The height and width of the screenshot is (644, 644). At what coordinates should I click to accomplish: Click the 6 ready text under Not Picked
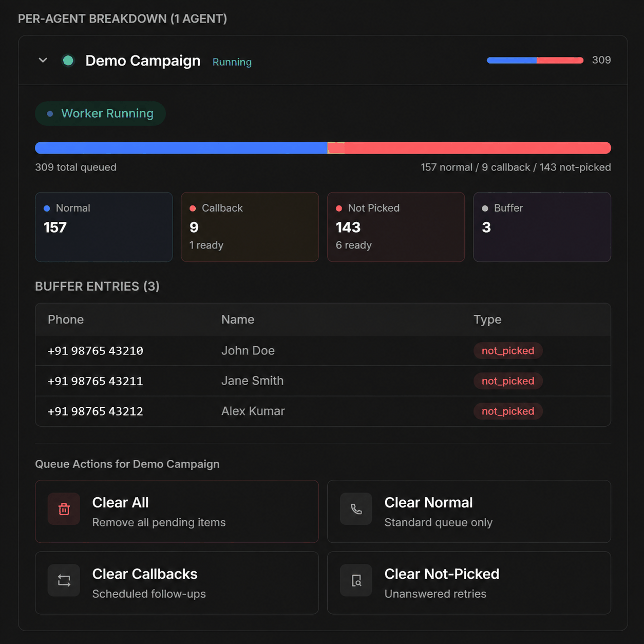[353, 245]
